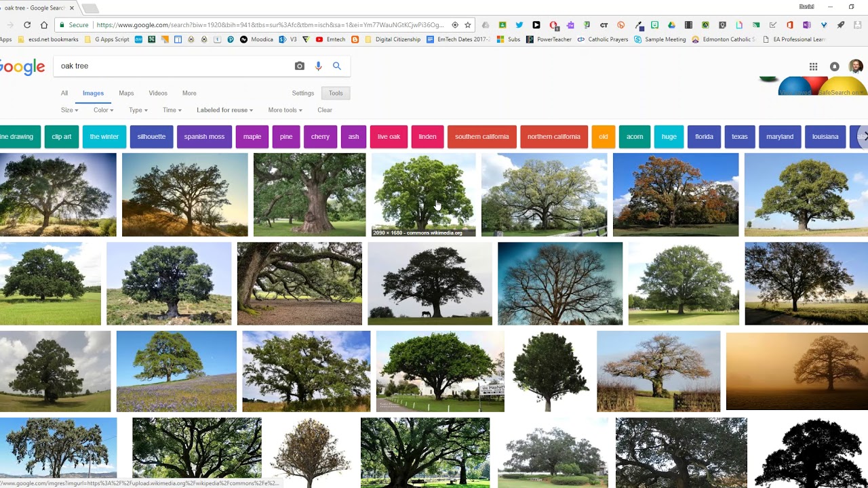The image size is (868, 488).
Task: Open the More search tab menu
Action: coord(189,93)
